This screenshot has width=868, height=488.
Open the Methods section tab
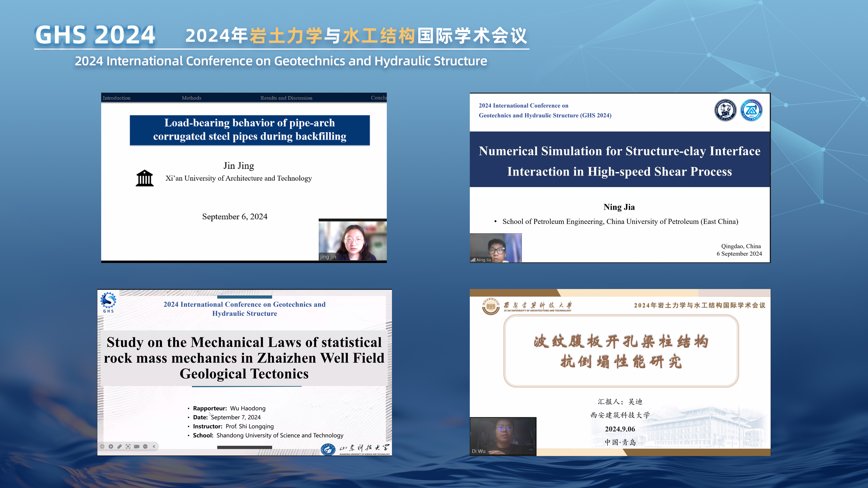click(192, 98)
